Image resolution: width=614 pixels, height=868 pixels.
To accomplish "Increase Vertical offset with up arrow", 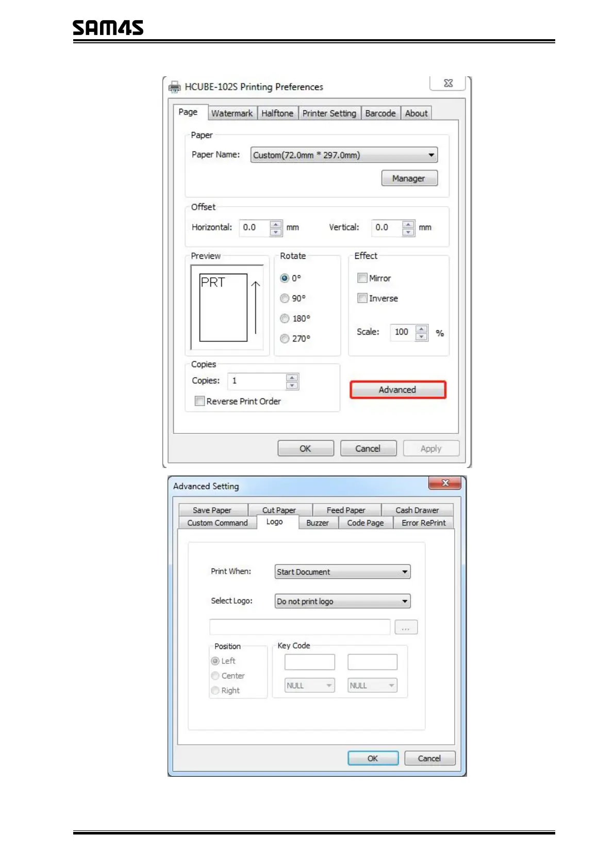I will click(408, 224).
